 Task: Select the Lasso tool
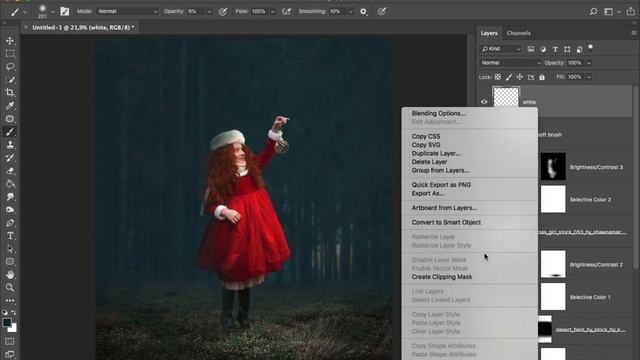(x=10, y=67)
